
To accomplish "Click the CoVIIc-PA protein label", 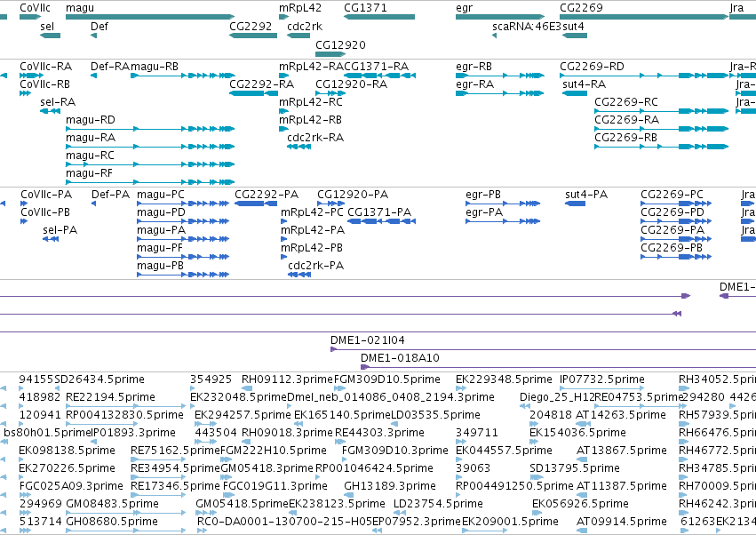I will click(46, 195).
